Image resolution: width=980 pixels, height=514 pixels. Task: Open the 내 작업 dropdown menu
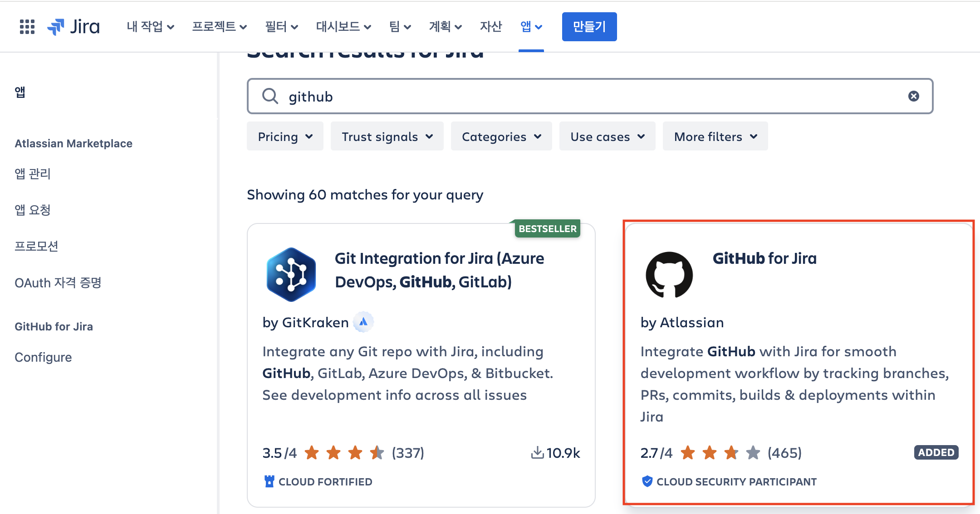pyautogui.click(x=151, y=27)
